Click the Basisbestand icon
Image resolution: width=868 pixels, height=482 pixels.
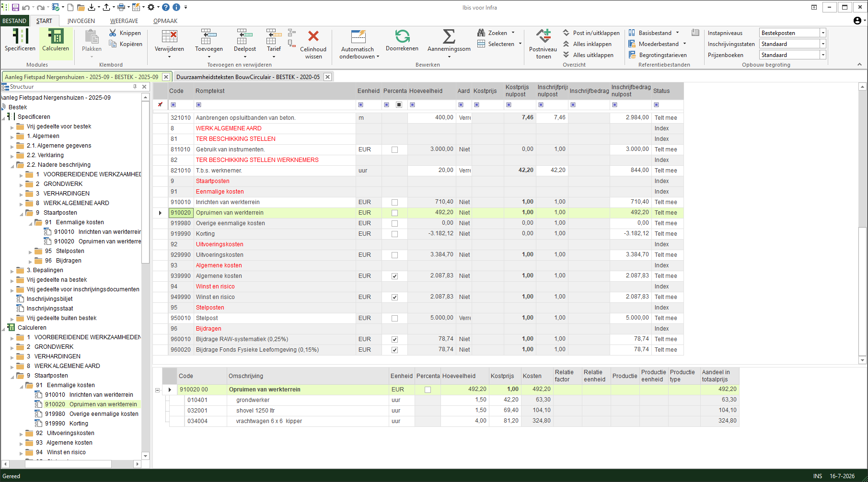(x=632, y=33)
